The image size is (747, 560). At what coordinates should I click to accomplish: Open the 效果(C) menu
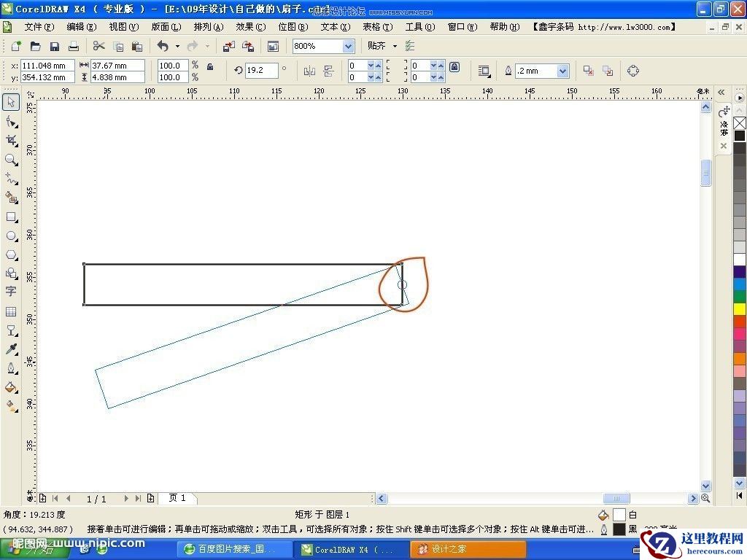(x=250, y=27)
